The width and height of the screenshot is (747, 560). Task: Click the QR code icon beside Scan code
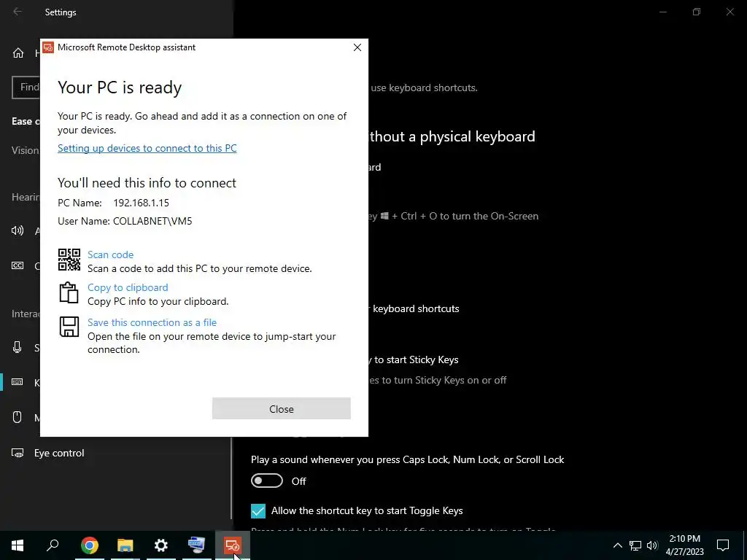click(x=69, y=260)
